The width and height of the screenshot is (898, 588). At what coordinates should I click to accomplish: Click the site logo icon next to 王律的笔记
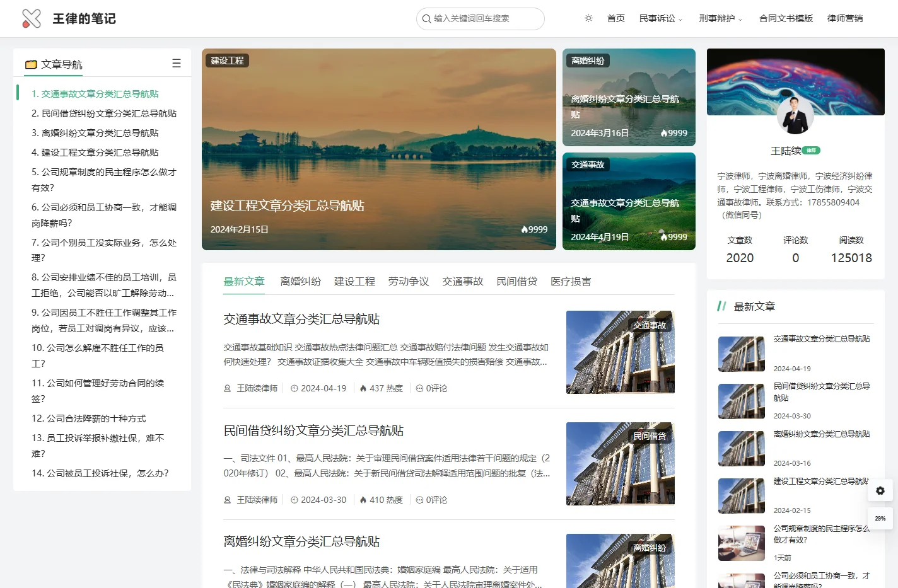tap(31, 18)
